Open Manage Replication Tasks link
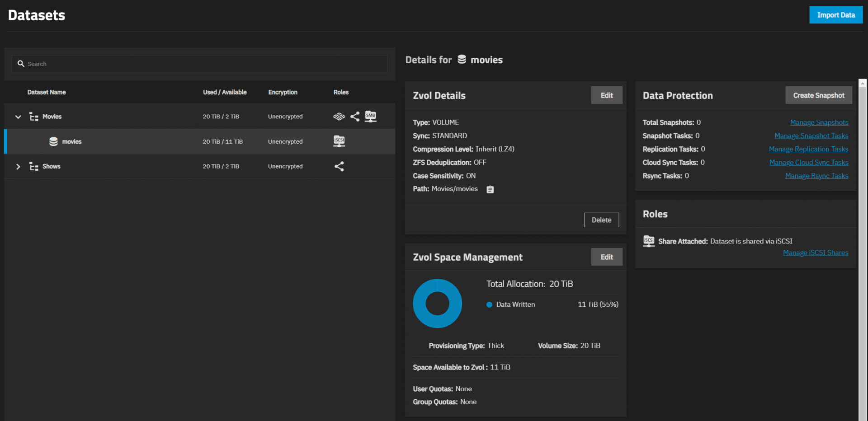 click(809, 149)
